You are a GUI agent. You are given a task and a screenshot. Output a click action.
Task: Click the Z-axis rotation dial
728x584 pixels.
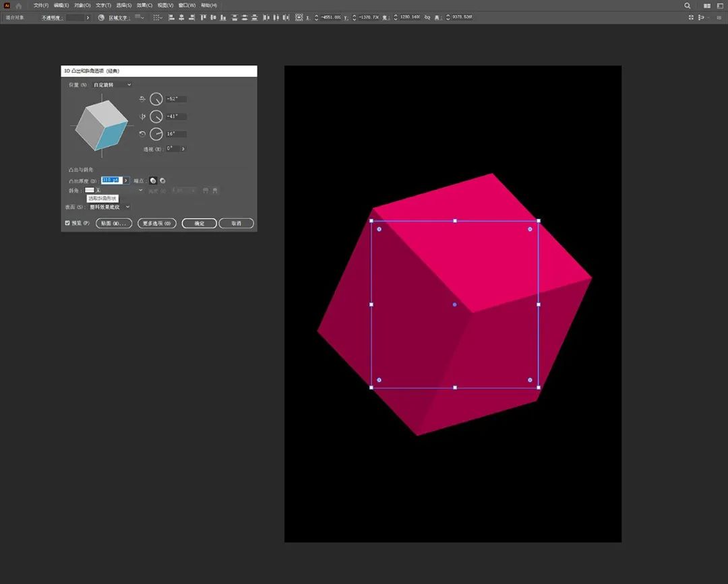pyautogui.click(x=156, y=134)
